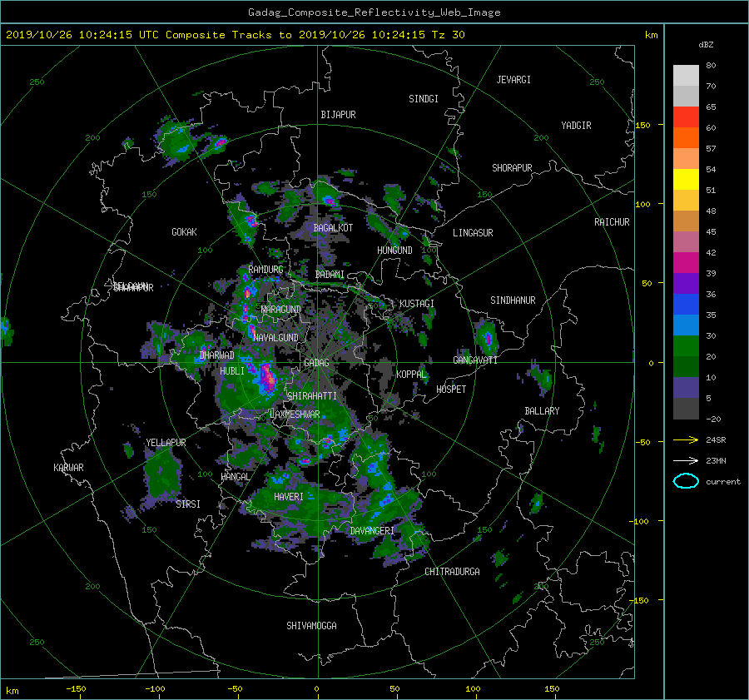Click the cyan current ellipse legend icon
This screenshot has height=700, width=749.
(686, 481)
